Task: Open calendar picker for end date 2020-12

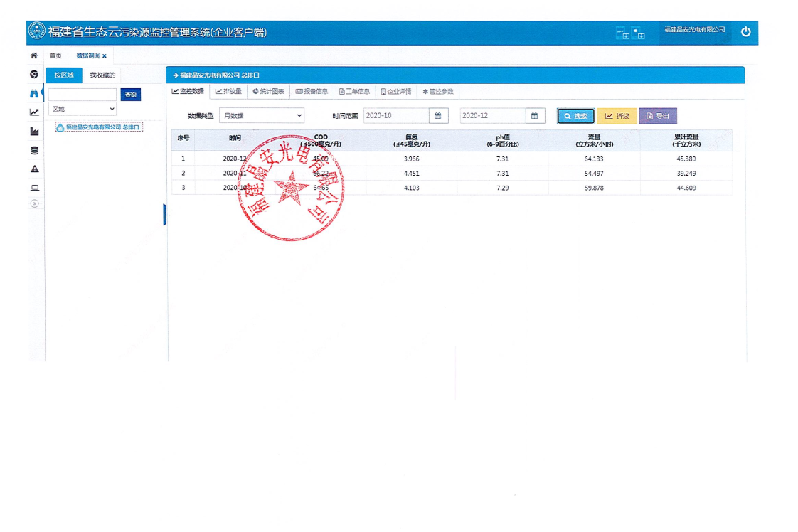Action: coord(535,116)
